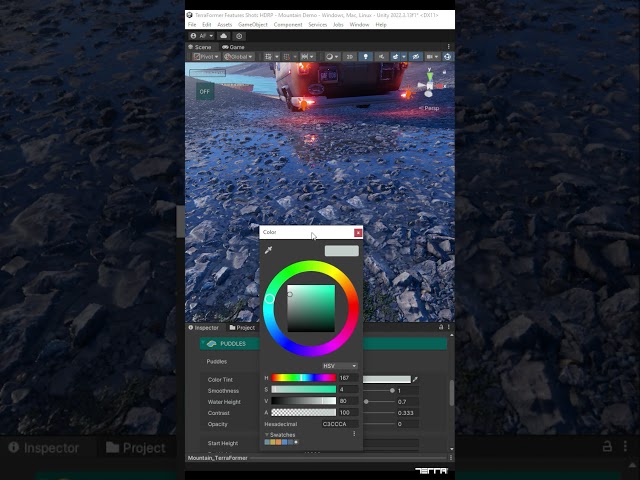Open the Component menu
Image resolution: width=640 pixels, height=480 pixels.
click(288, 24)
